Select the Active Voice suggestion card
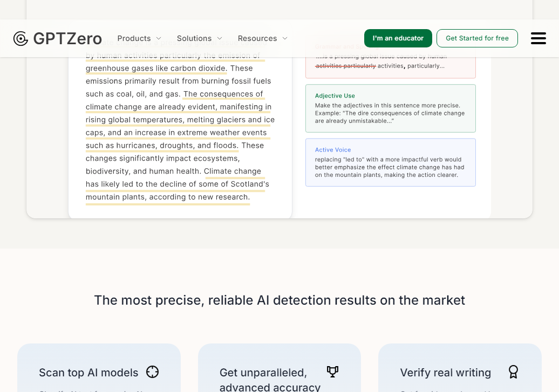This screenshot has width=559, height=392. 390,162
